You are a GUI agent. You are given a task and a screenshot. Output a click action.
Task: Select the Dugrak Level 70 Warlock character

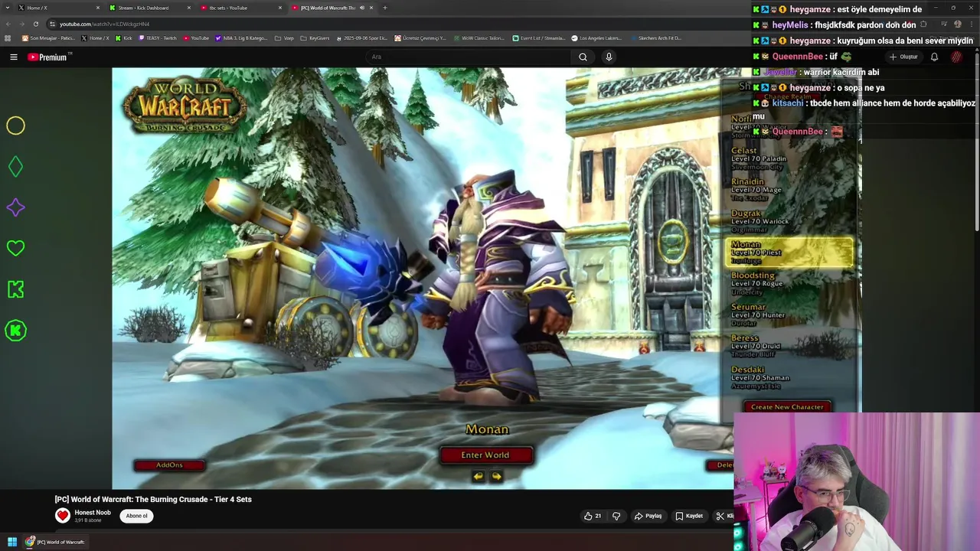coord(789,221)
